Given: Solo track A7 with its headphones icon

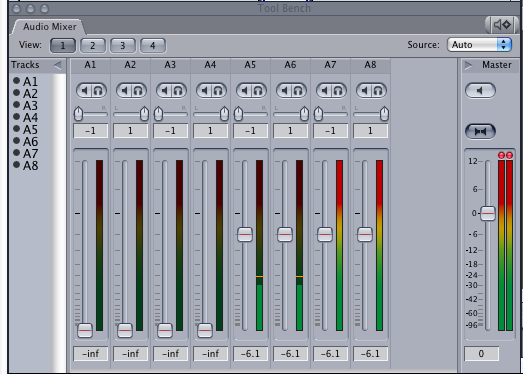Looking at the screenshot, I should tap(338, 90).
